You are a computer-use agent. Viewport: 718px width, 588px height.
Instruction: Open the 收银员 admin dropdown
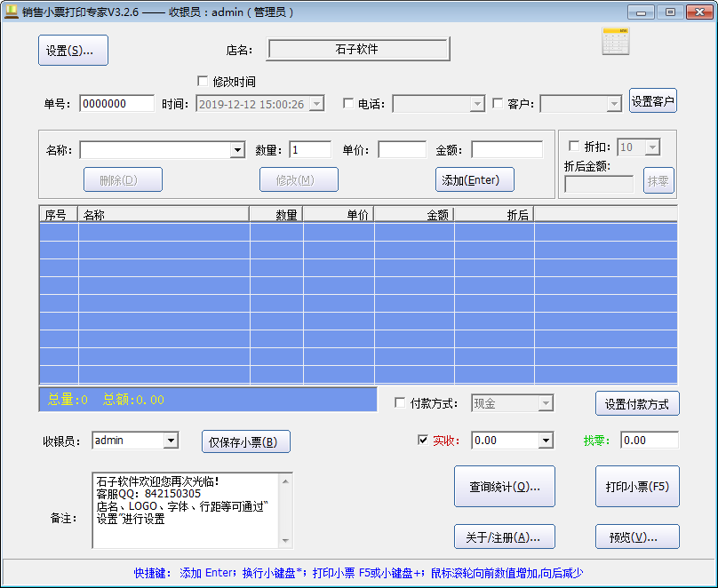coord(171,441)
